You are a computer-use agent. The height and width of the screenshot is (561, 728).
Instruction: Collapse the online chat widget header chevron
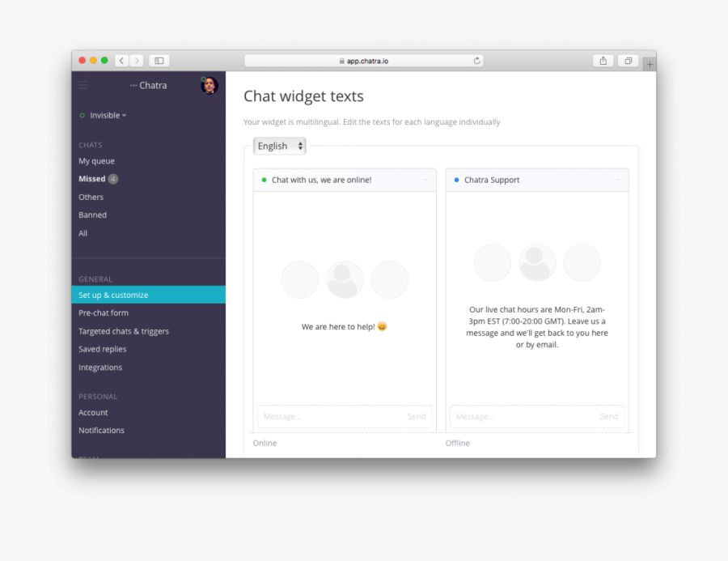425,180
